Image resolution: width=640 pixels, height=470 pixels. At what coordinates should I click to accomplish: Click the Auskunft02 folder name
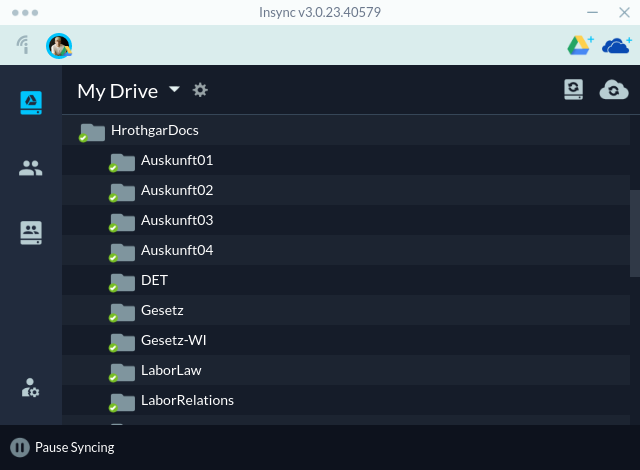(x=177, y=191)
